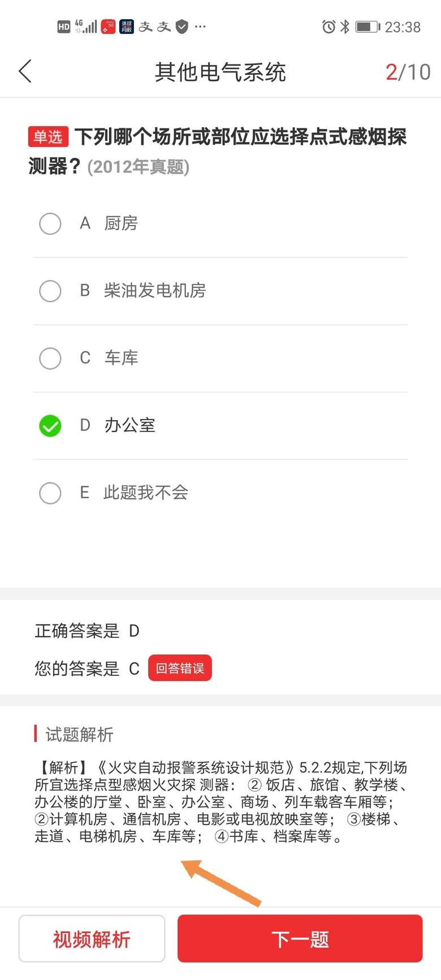Select option A 厨房 radio button
Screen dimensions: 441x980
coord(50,223)
